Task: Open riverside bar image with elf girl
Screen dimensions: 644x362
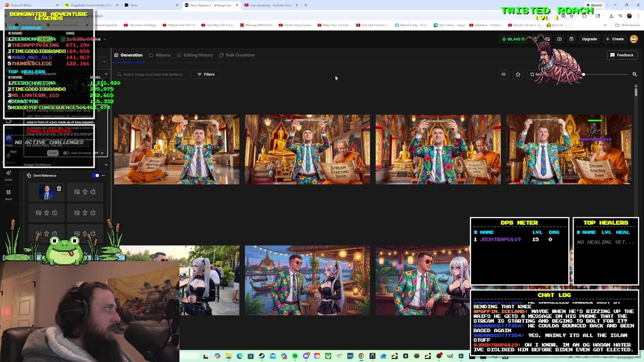Action: tap(307, 281)
